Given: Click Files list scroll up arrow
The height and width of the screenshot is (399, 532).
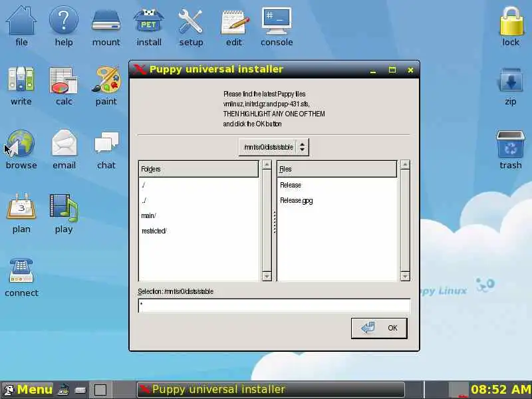Looking at the screenshot, I should coord(405,165).
